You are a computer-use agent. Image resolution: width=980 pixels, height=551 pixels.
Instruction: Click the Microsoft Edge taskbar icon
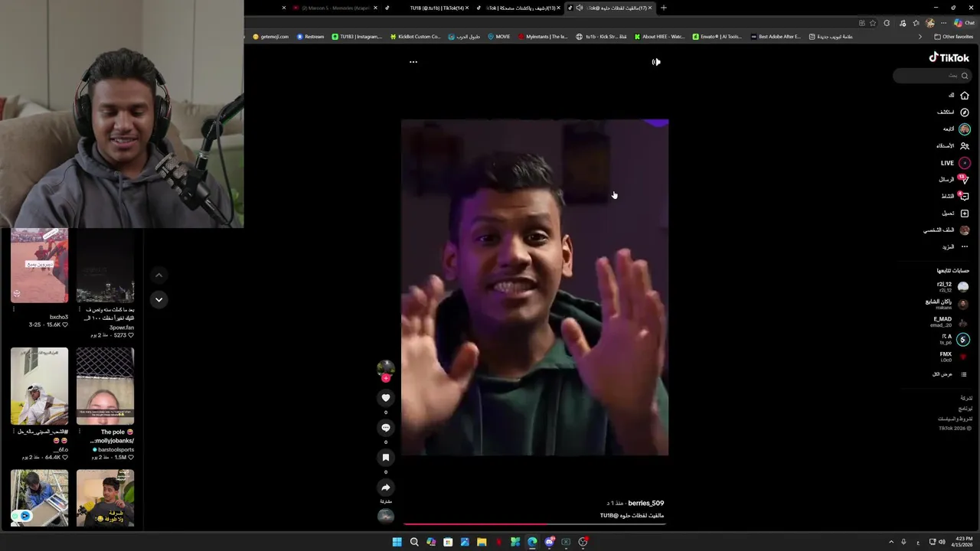point(532,542)
